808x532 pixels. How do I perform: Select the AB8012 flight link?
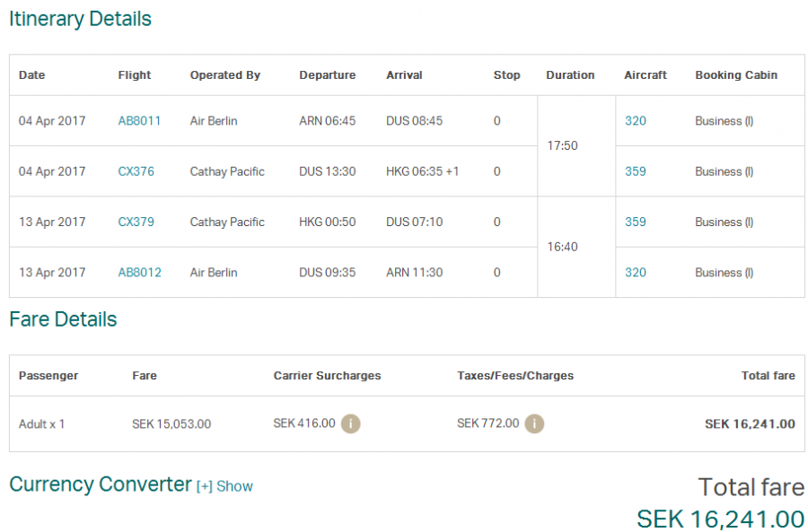(x=139, y=273)
